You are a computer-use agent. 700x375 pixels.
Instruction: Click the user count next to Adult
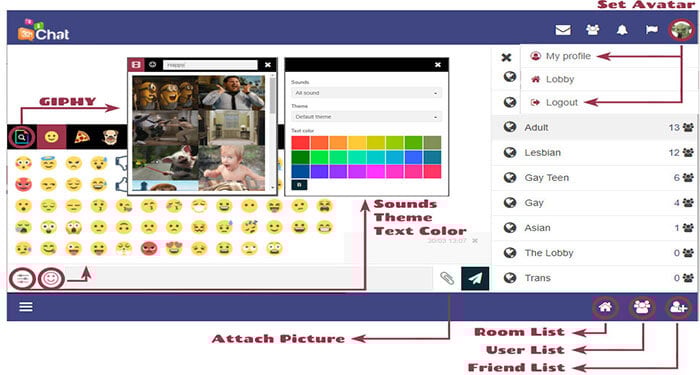click(681, 128)
